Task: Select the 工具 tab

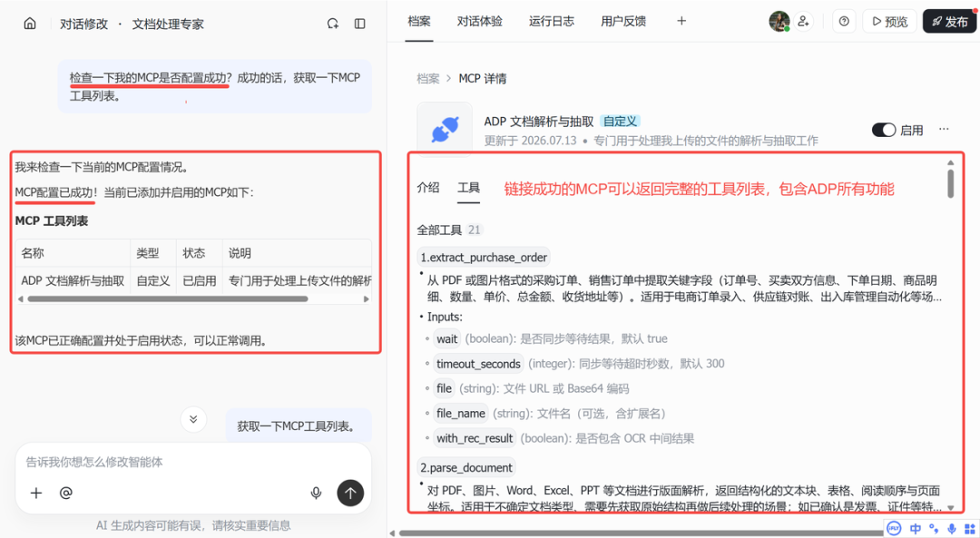Action: click(x=468, y=188)
